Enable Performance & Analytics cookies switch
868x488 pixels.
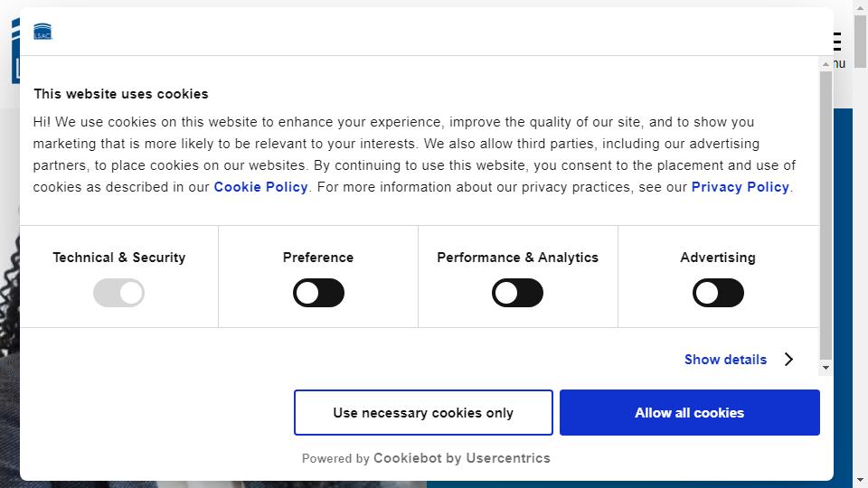point(517,293)
